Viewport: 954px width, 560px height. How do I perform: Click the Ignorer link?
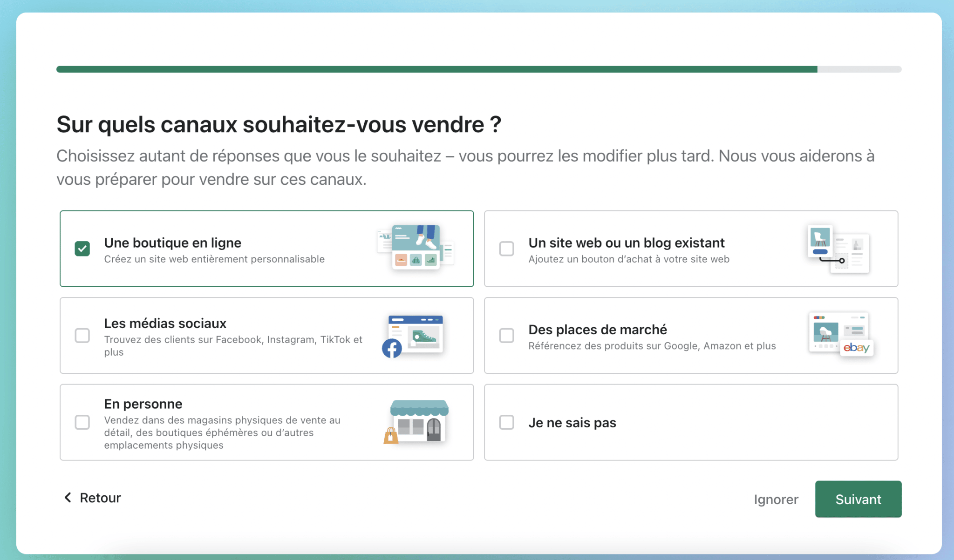pyautogui.click(x=776, y=499)
